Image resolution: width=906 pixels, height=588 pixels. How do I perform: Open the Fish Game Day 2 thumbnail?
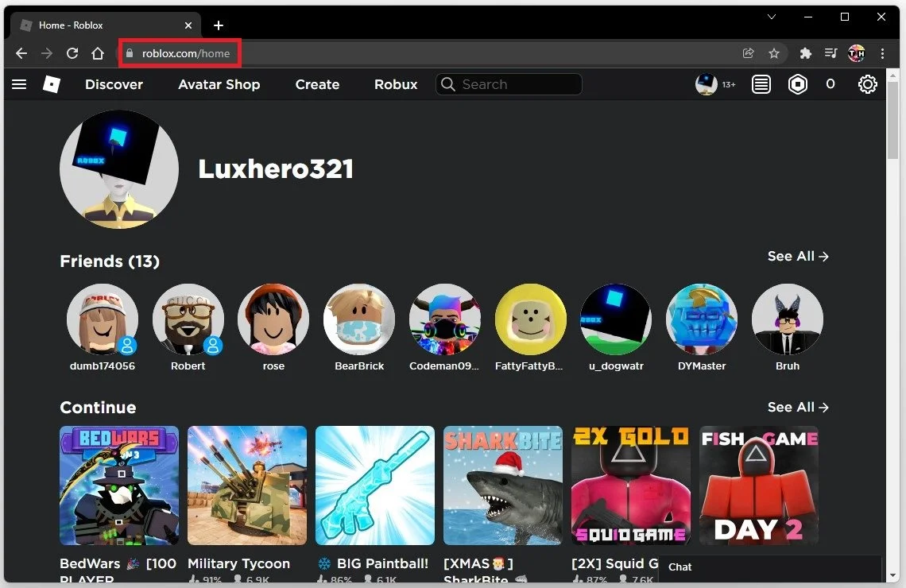pos(759,485)
